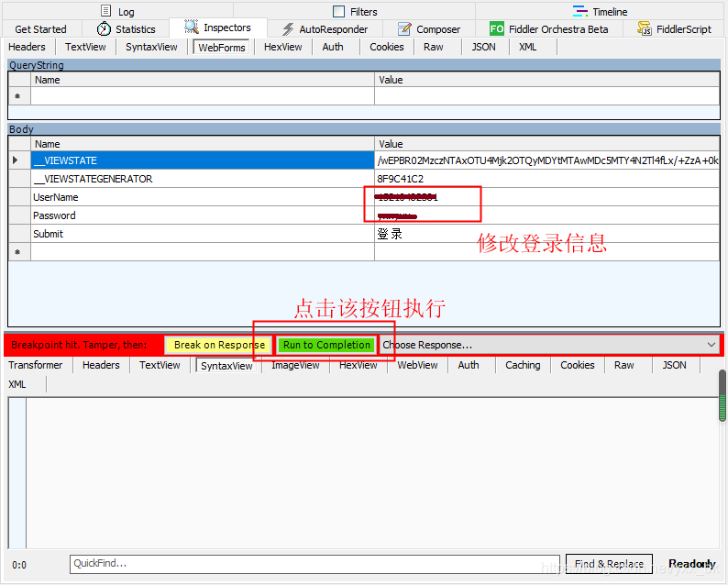Select request Auth inspector tab

333,47
